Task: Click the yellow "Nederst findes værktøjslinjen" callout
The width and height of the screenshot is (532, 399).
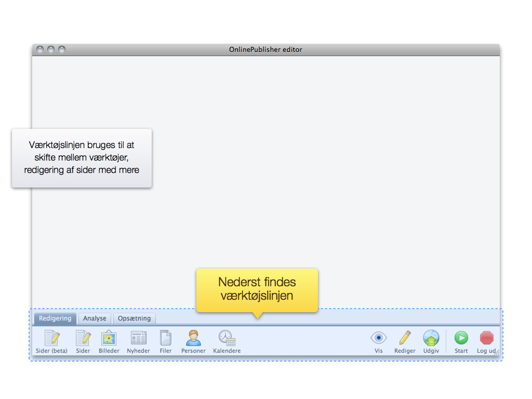Action: click(257, 289)
